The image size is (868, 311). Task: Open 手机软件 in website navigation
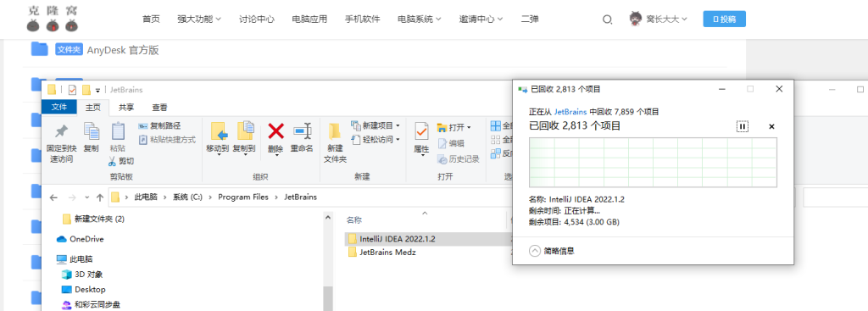coord(362,19)
